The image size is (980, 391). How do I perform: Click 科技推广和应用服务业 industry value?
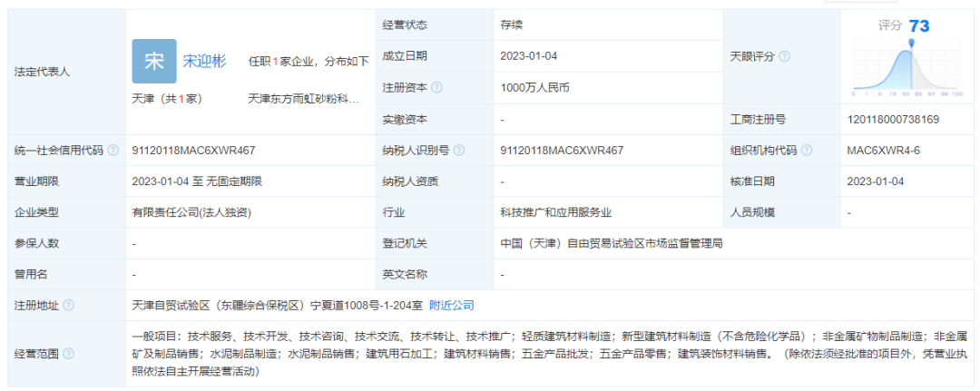[555, 212]
